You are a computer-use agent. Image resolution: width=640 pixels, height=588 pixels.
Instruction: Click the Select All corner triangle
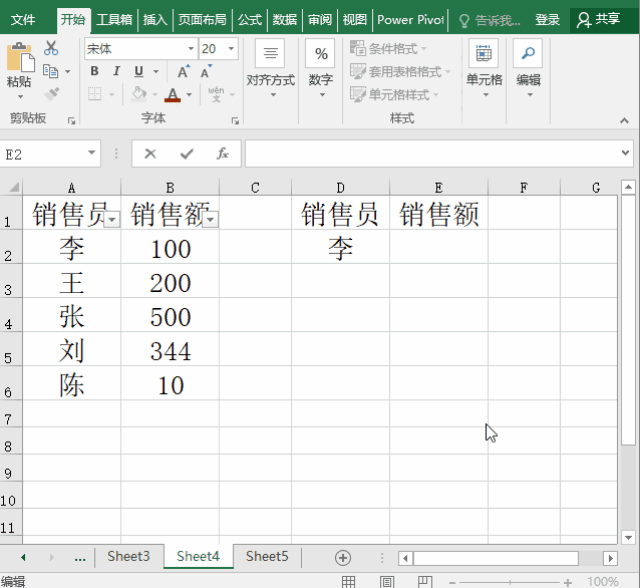[13, 187]
